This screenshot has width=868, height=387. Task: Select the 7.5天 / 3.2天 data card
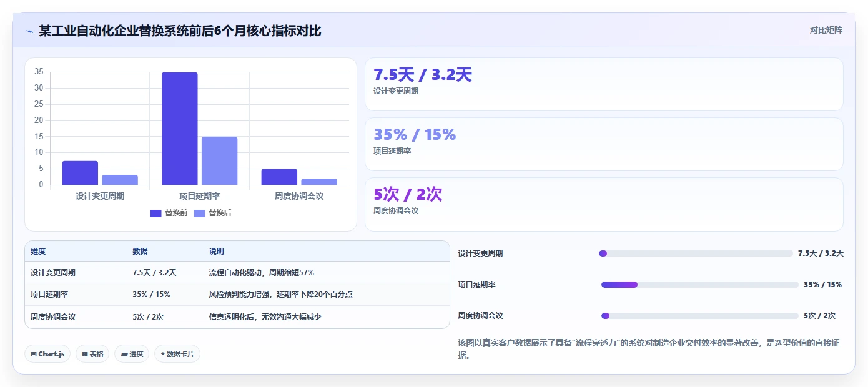pyautogui.click(x=604, y=84)
